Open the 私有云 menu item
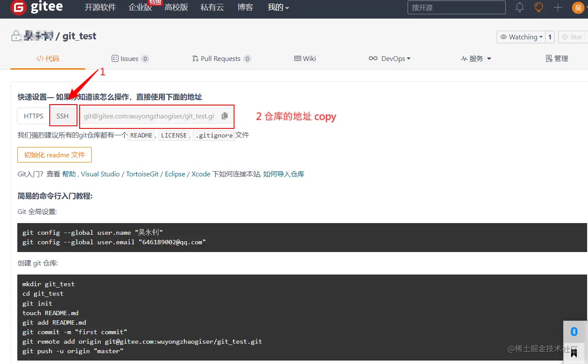This screenshot has width=588, height=364. (212, 7)
